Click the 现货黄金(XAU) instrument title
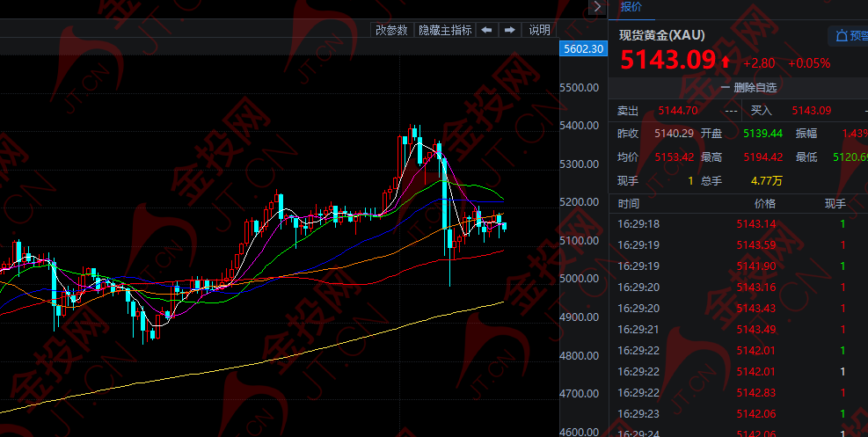868x437 pixels. pos(662,35)
